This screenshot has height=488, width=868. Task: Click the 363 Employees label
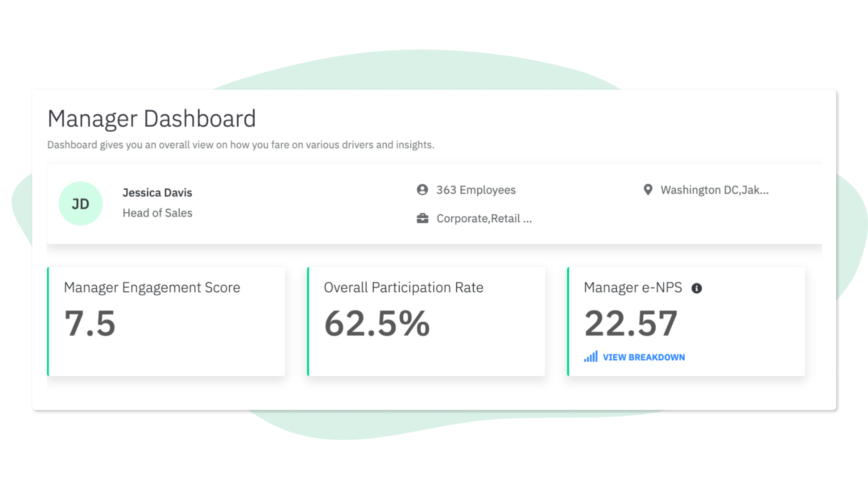click(476, 190)
